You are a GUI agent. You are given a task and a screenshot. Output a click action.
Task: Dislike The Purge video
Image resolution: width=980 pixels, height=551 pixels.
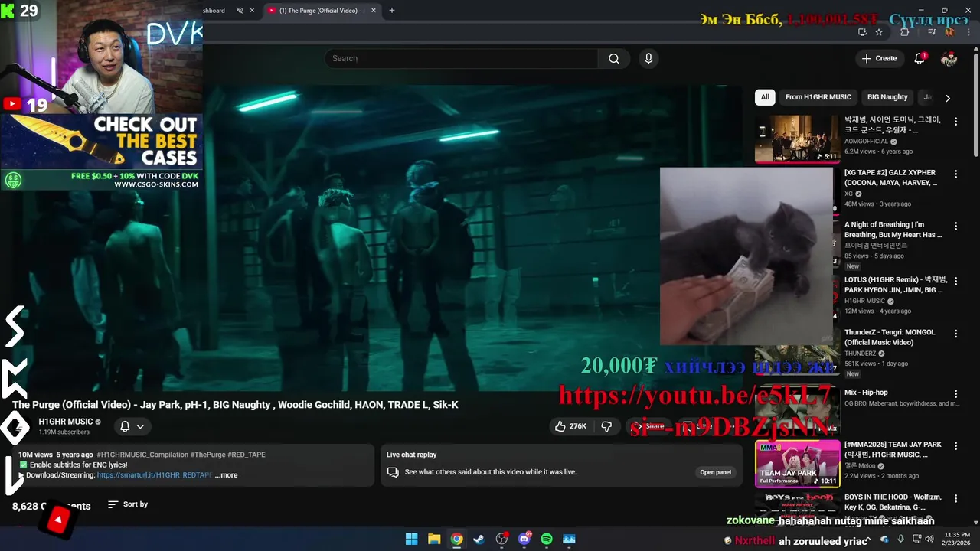point(606,426)
